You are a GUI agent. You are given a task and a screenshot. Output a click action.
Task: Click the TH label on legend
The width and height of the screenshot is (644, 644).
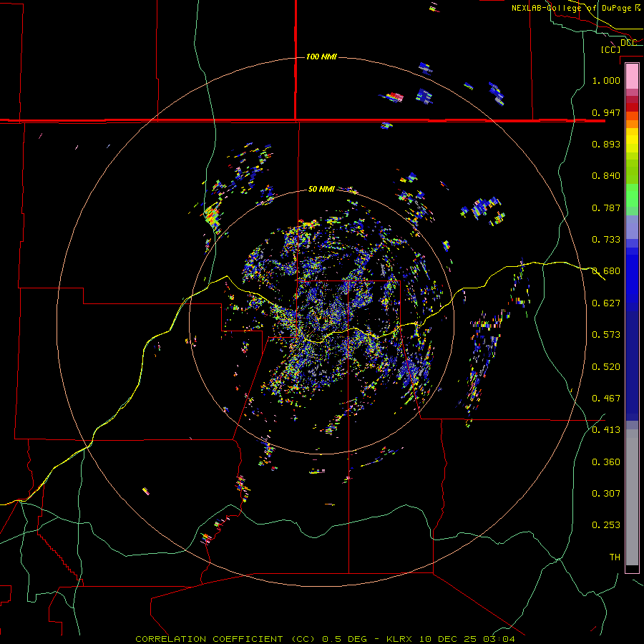(x=615, y=557)
